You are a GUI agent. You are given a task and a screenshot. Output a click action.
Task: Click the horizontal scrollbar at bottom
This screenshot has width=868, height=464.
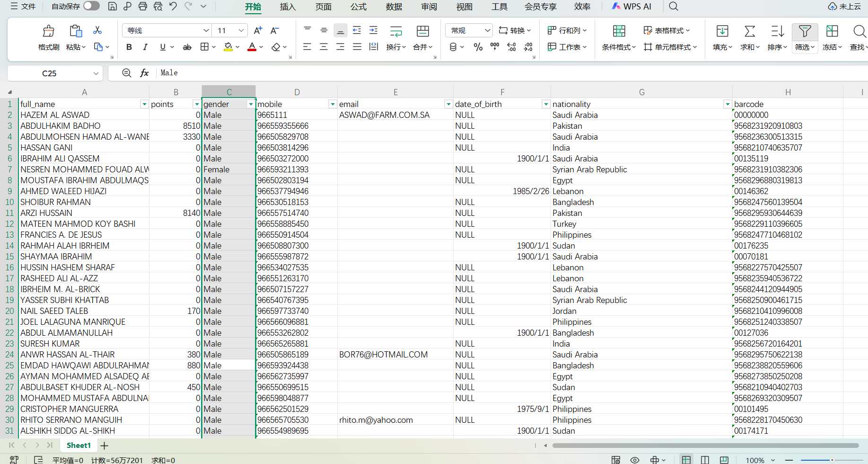705,446
